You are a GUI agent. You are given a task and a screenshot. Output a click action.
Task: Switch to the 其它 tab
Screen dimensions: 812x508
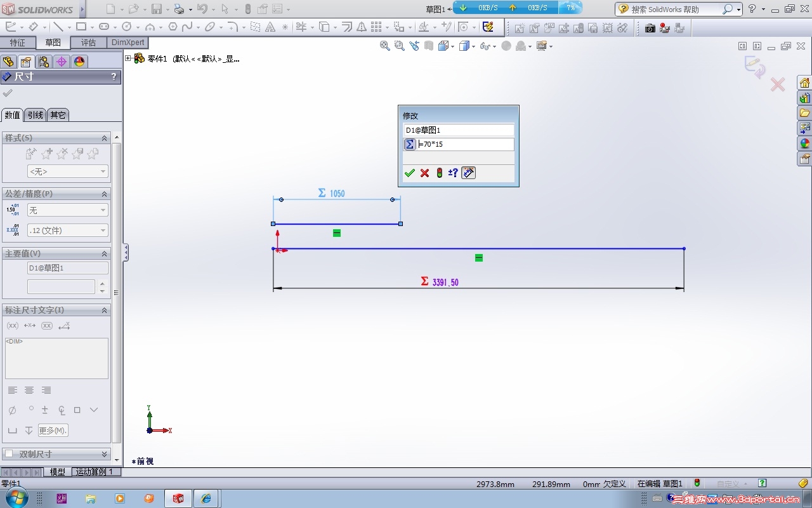click(x=58, y=115)
